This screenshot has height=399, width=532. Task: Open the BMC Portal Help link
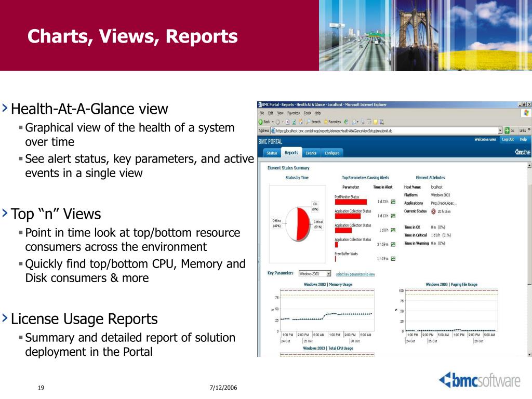[x=524, y=139]
